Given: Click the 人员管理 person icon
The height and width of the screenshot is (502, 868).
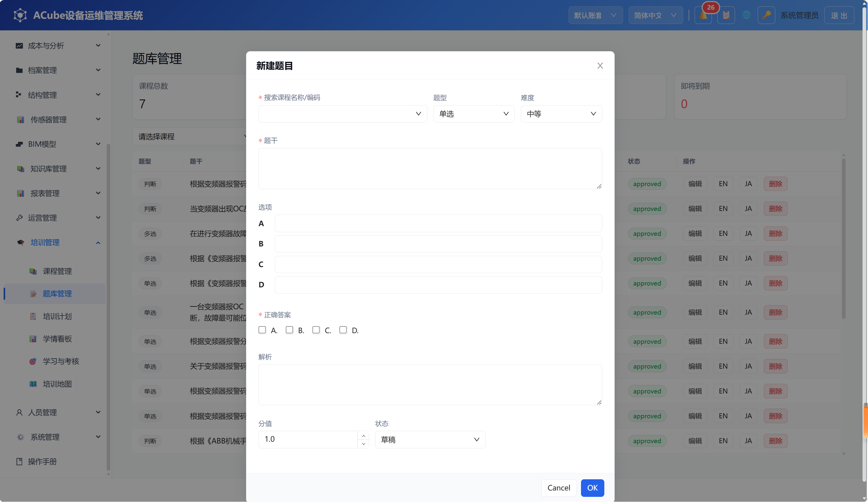Looking at the screenshot, I should pyautogui.click(x=19, y=412).
